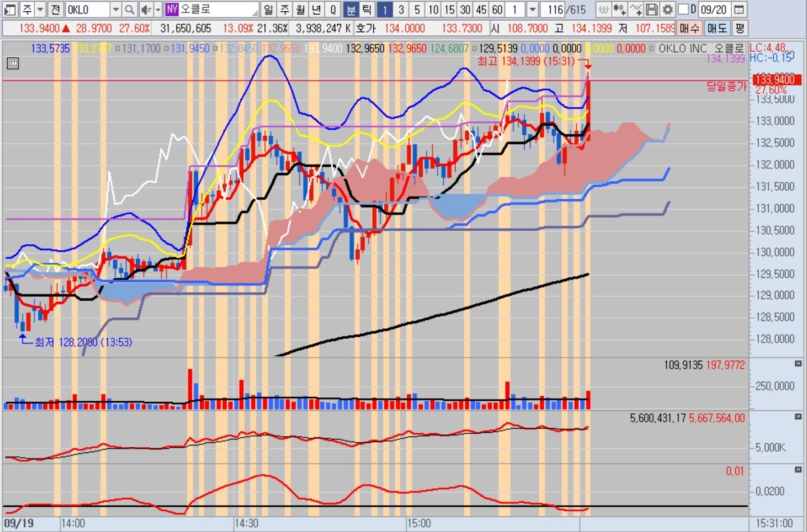Click the small square legend marker before 131,1700
This screenshot has height=532, width=807.
point(118,49)
